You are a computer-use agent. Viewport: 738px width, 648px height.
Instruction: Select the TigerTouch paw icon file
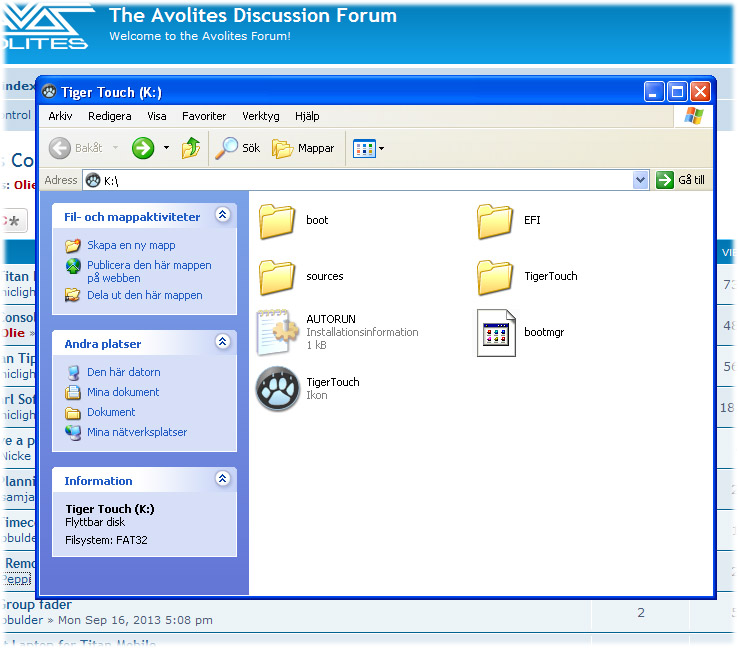point(278,389)
